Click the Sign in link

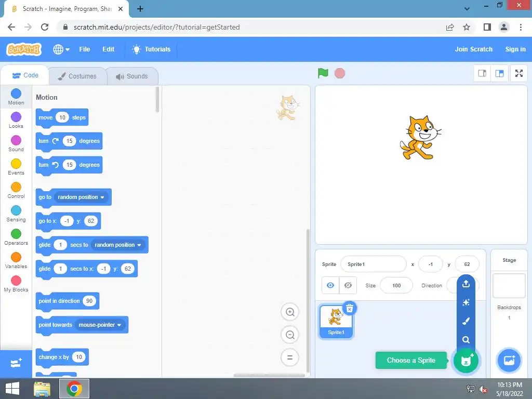click(515, 49)
